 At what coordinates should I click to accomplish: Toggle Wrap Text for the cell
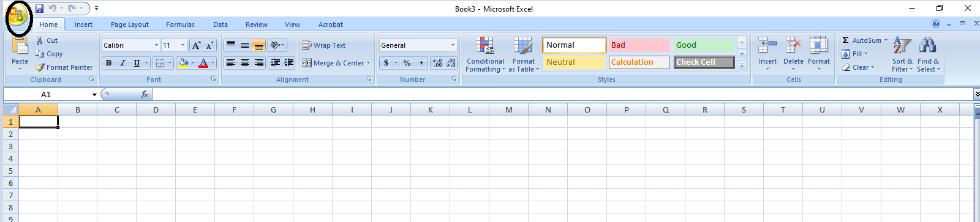[x=323, y=45]
